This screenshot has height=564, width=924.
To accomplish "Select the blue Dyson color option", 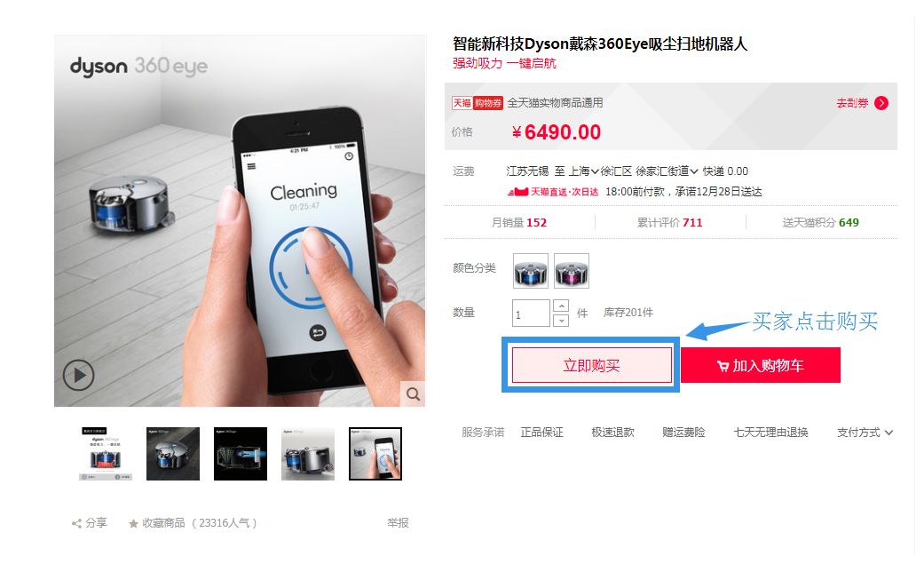I will coord(531,271).
